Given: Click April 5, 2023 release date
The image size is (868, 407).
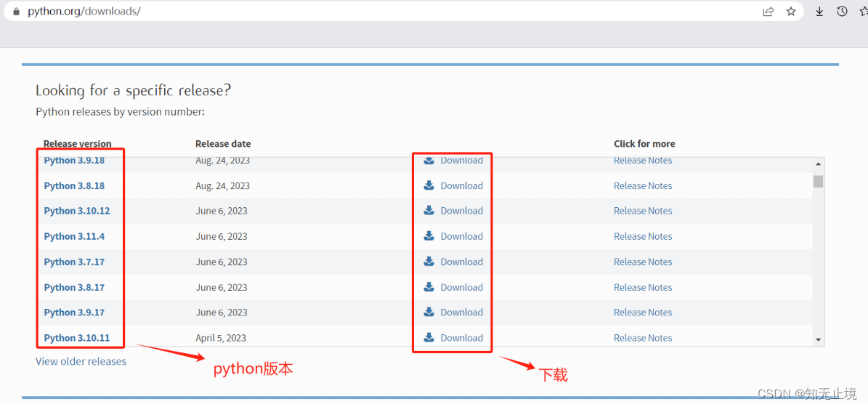Looking at the screenshot, I should click(x=221, y=338).
